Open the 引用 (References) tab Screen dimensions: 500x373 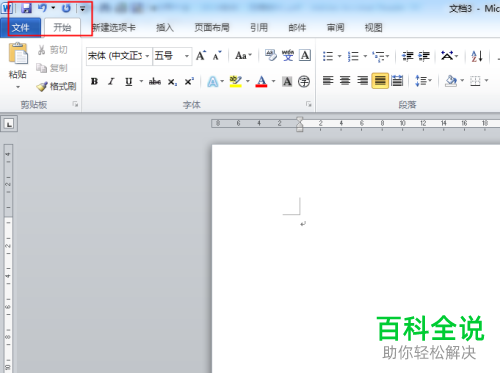click(x=259, y=28)
